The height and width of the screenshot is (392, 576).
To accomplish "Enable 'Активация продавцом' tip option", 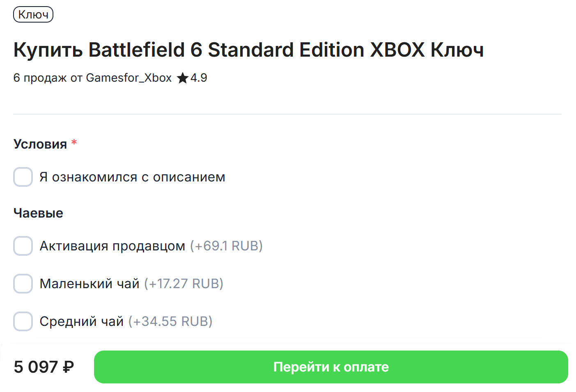I will pyautogui.click(x=23, y=246).
